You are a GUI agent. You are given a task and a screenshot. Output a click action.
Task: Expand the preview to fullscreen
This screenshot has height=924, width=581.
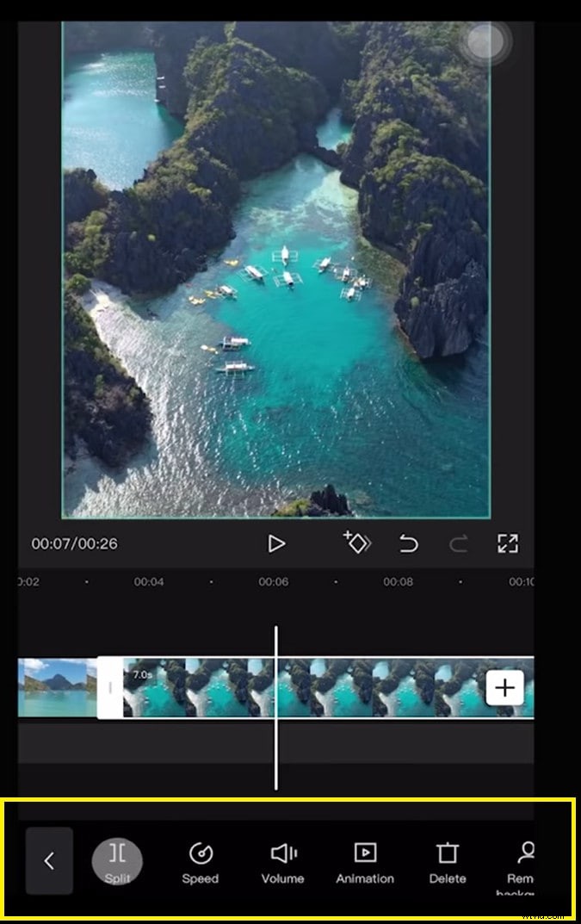508,543
